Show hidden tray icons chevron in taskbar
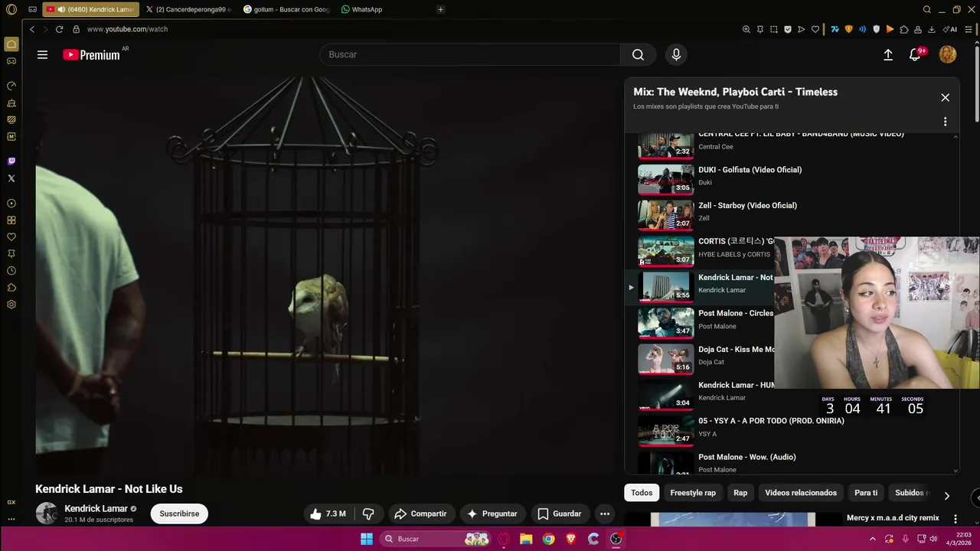980x551 pixels. point(873,539)
